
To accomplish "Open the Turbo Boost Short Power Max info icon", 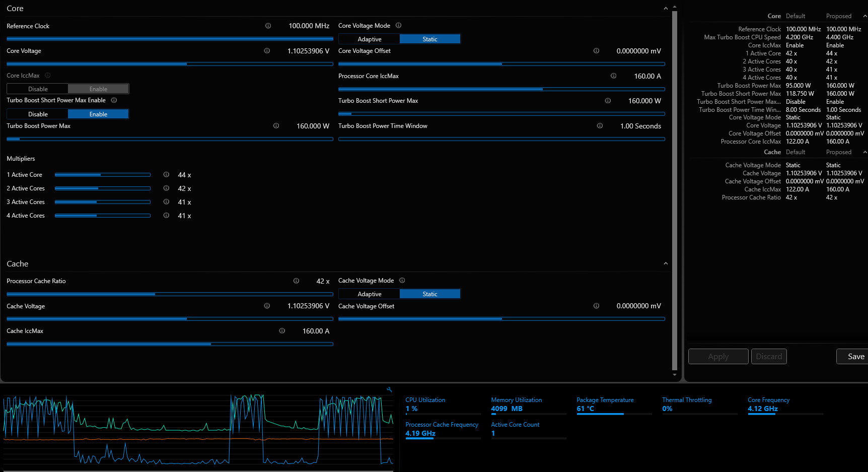I will [x=608, y=101].
